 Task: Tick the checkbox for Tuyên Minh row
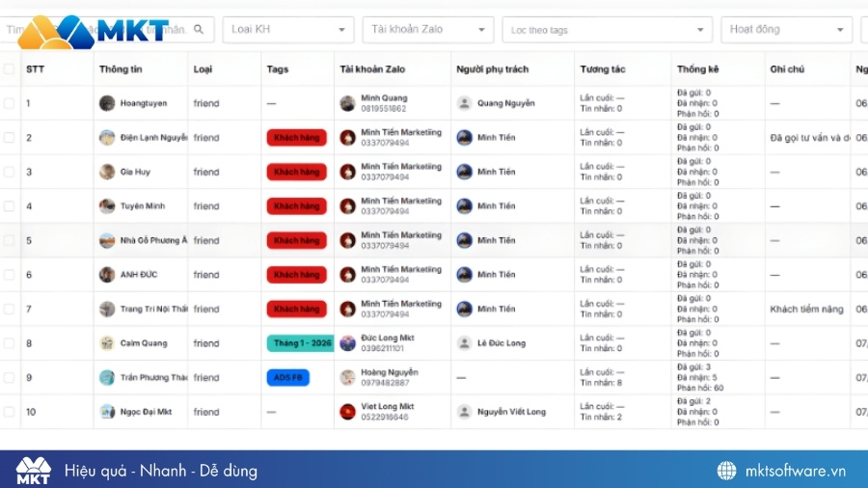(9, 206)
